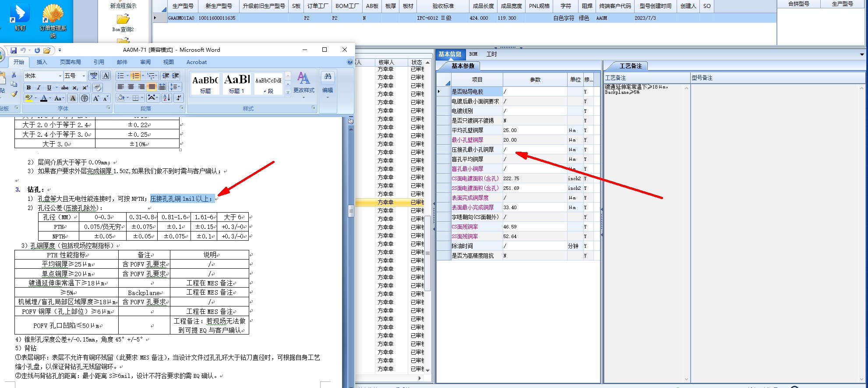Cut selection with the scissors icon
The height and width of the screenshot is (388, 868).
(14, 75)
